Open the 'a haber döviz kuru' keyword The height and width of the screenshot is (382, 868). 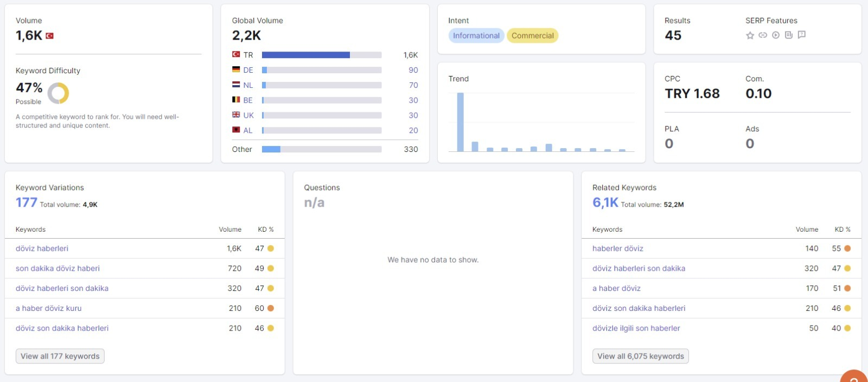(x=49, y=308)
